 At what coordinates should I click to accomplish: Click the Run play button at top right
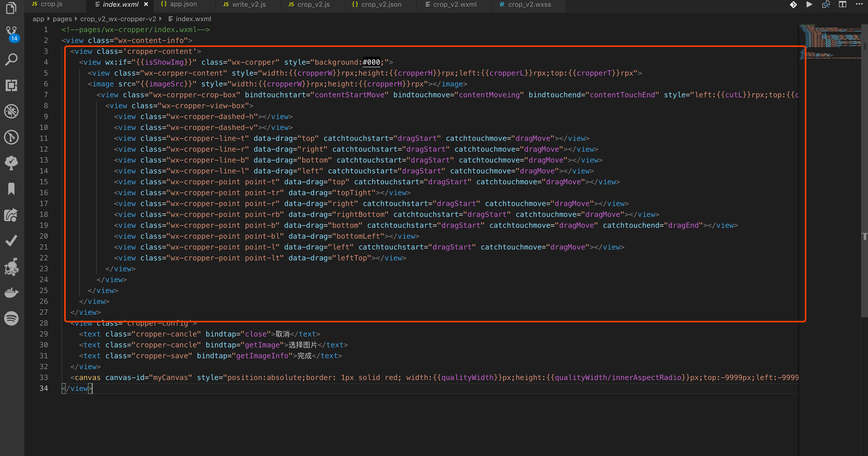[809, 4]
